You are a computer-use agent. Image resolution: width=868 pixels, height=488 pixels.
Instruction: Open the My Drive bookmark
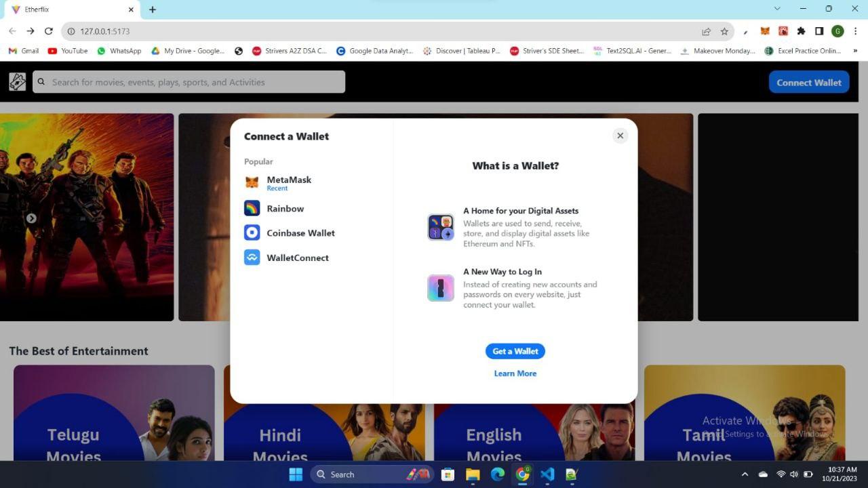[188, 51]
